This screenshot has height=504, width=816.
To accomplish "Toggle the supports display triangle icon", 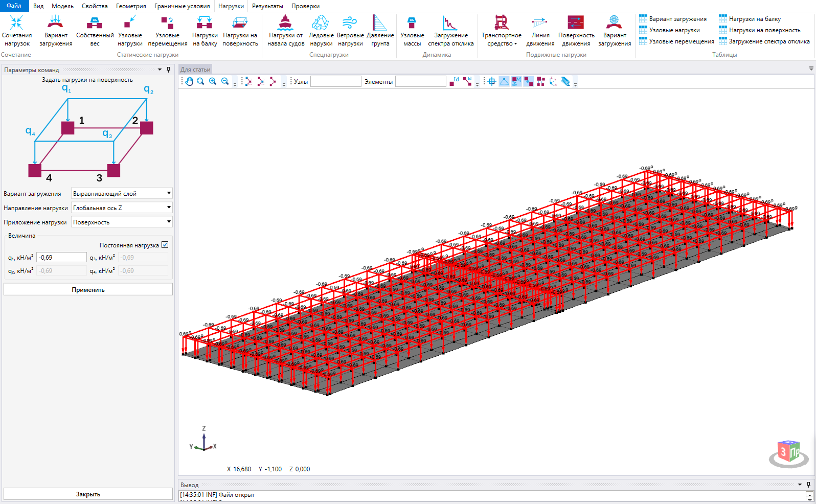I will click(x=504, y=81).
